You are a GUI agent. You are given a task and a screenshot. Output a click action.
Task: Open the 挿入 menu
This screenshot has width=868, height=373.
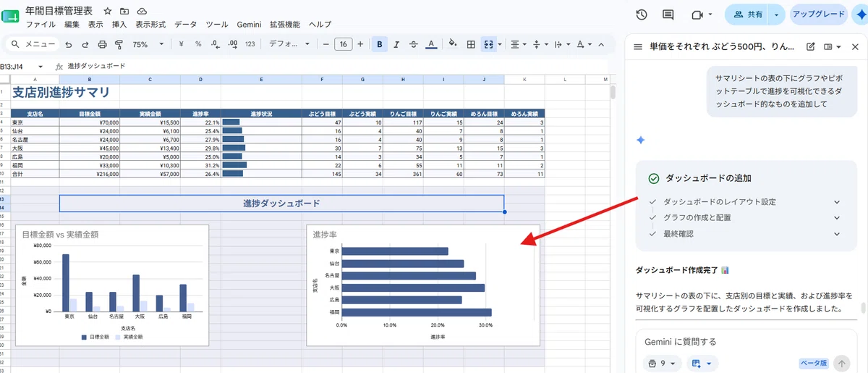click(120, 25)
